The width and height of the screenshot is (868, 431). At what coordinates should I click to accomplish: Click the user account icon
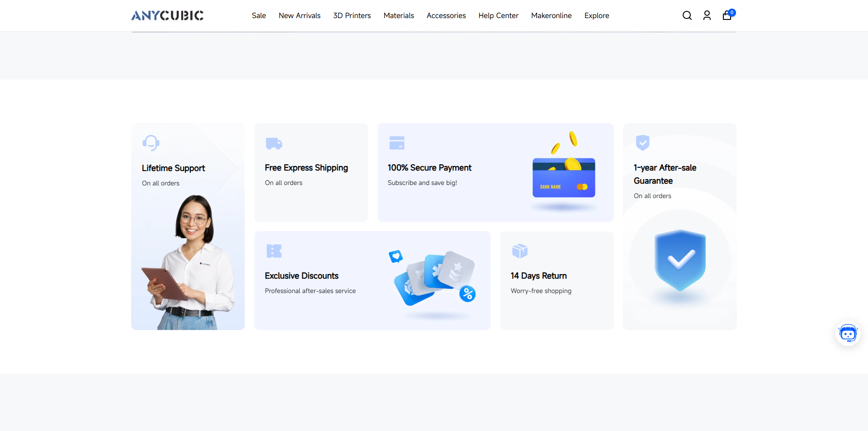pyautogui.click(x=707, y=15)
